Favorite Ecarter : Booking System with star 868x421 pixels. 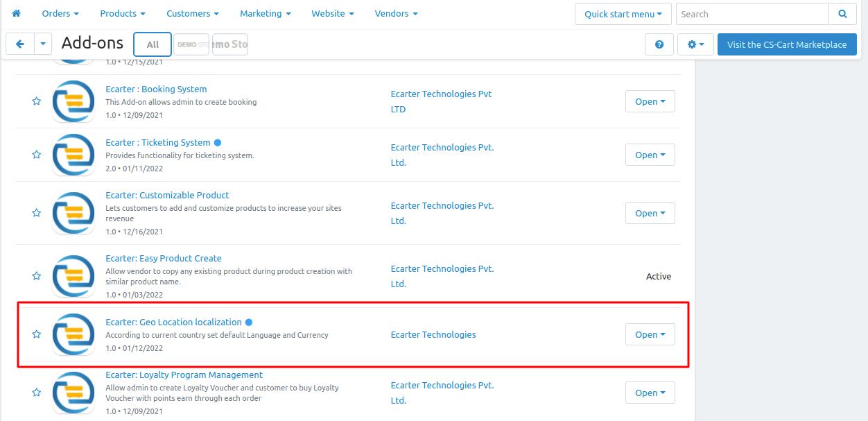[x=36, y=101]
